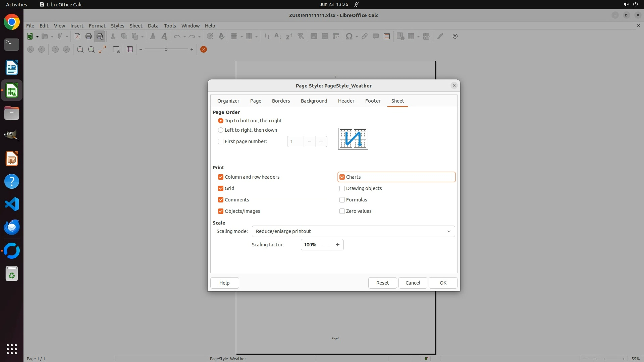Click the Full Screen preview icon
The image size is (644, 362).
tap(102, 49)
